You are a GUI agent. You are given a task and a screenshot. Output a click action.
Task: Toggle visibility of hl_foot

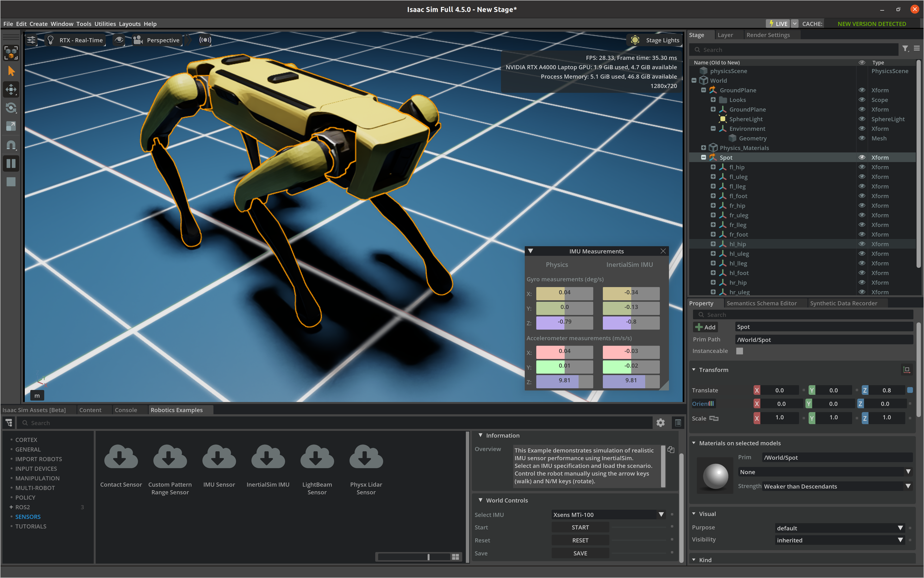click(x=862, y=273)
